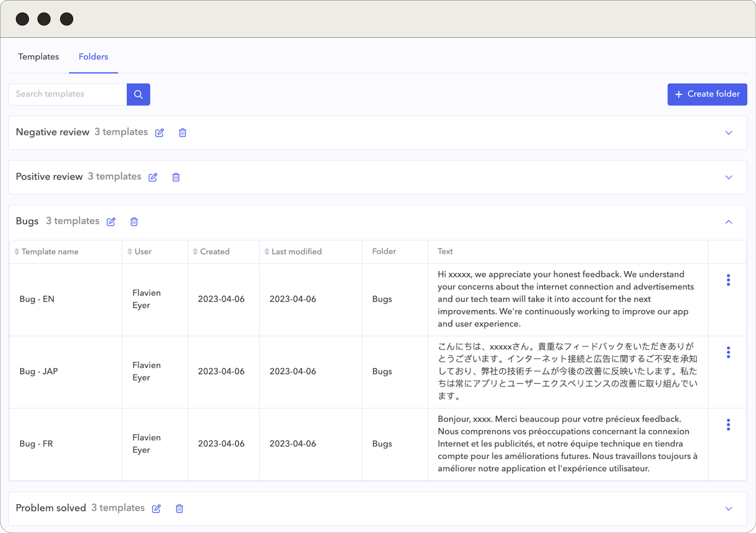Delete the Bugs folder

134,221
